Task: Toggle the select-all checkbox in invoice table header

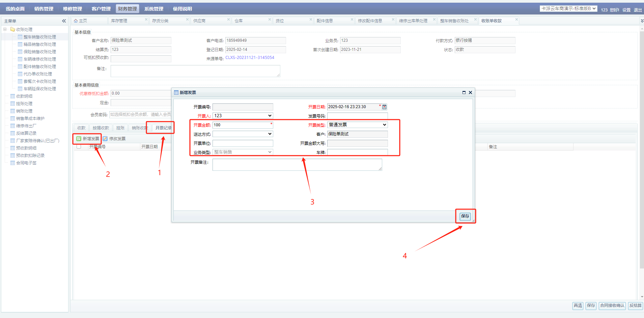Action: (x=79, y=147)
